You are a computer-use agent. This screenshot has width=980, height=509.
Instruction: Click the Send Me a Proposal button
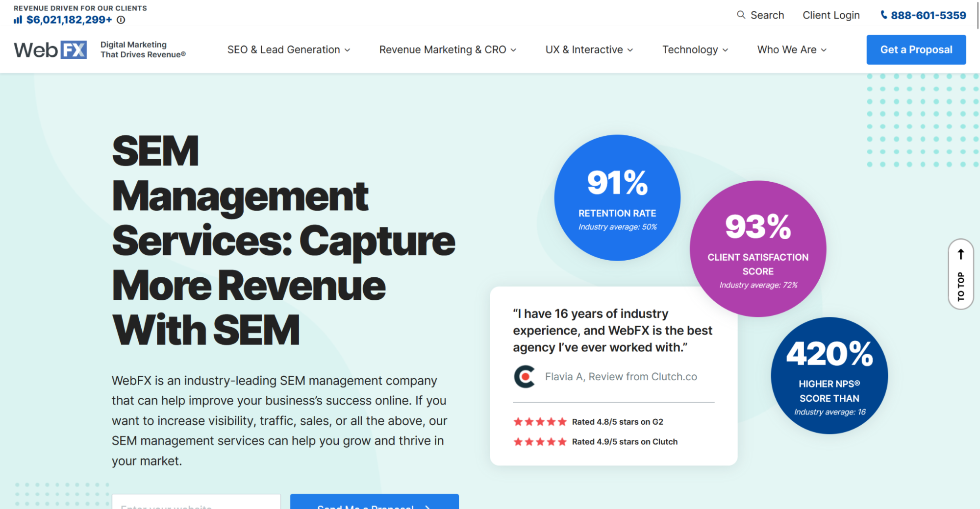(x=374, y=503)
